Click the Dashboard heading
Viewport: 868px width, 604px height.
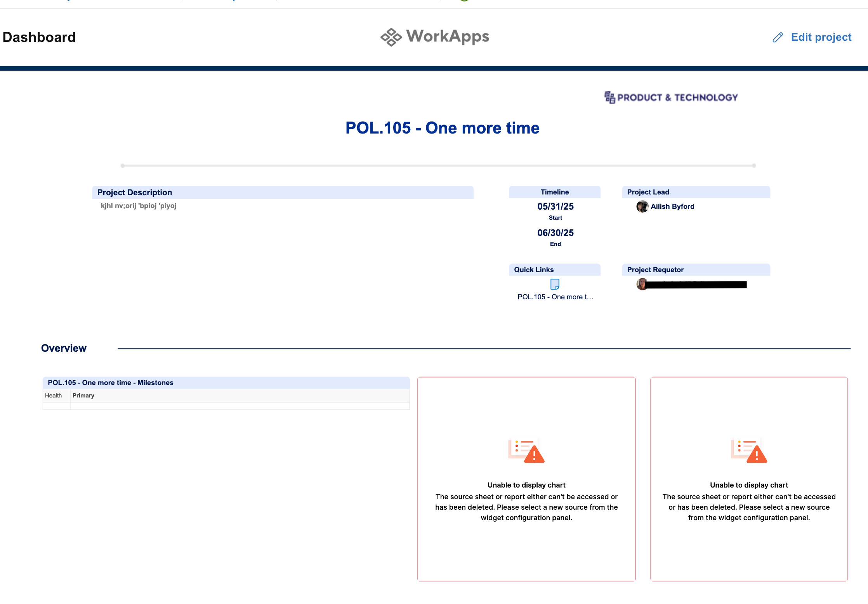39,37
